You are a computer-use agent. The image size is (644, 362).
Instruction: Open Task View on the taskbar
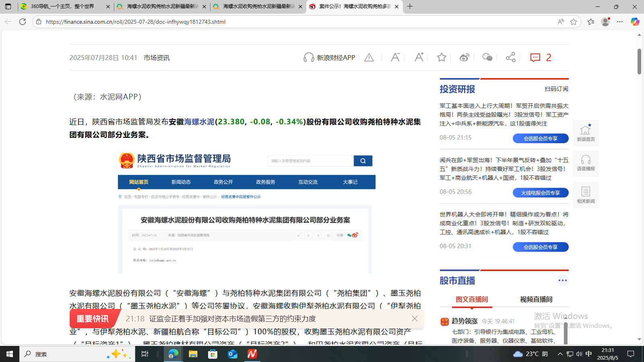coord(145,354)
